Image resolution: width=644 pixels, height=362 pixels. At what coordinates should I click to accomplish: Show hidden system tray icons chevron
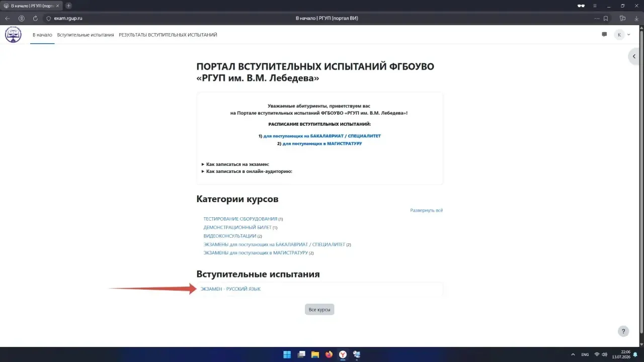point(573,354)
